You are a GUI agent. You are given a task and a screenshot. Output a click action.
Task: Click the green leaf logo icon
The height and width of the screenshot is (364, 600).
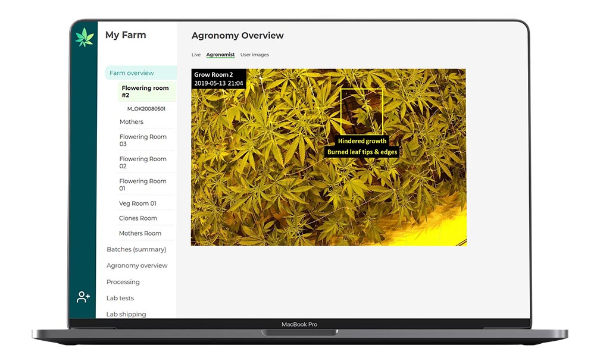[x=85, y=37]
